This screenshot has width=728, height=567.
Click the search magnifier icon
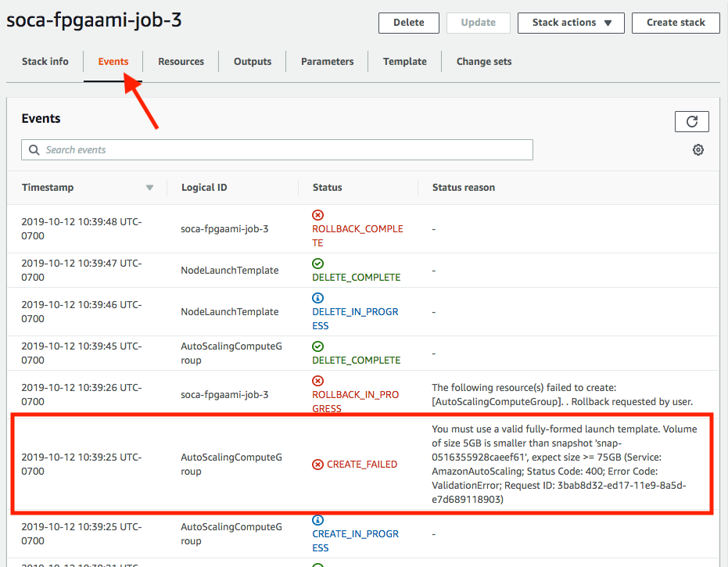(x=34, y=150)
